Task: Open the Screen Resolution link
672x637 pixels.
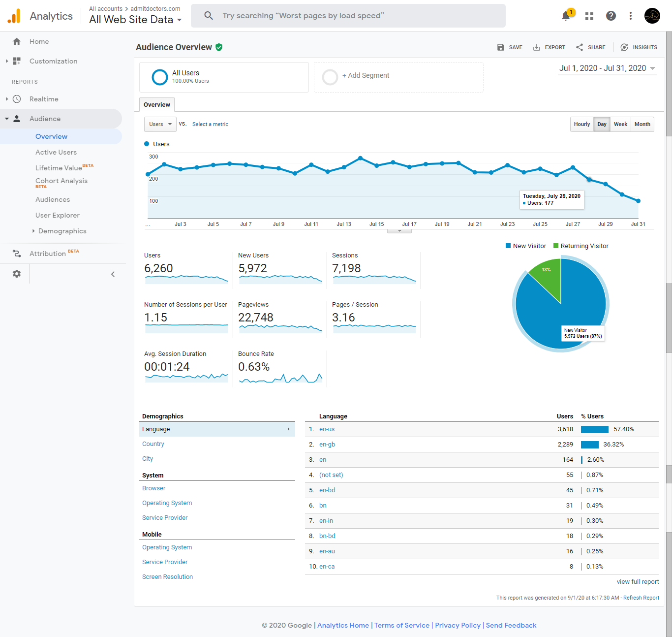Action: coord(167,577)
